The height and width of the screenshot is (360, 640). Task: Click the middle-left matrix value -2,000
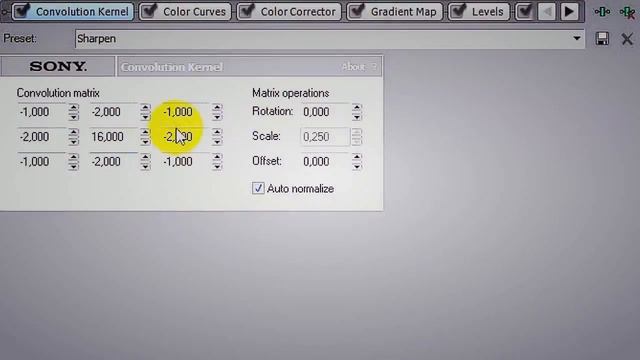click(42, 137)
